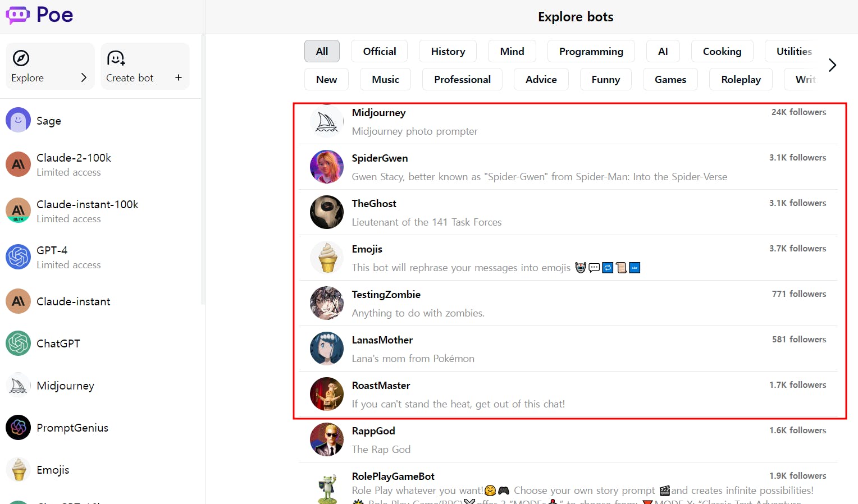
Task: Filter bots by Programming category
Action: coord(591,51)
